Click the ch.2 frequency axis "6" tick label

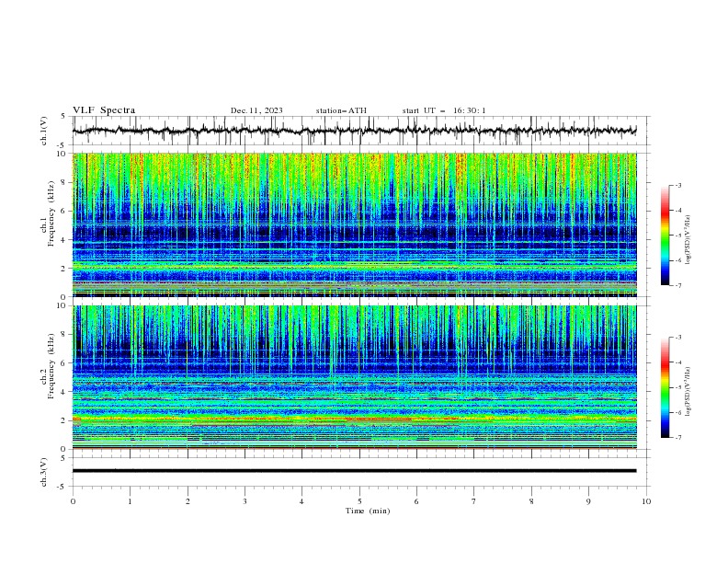(64, 363)
